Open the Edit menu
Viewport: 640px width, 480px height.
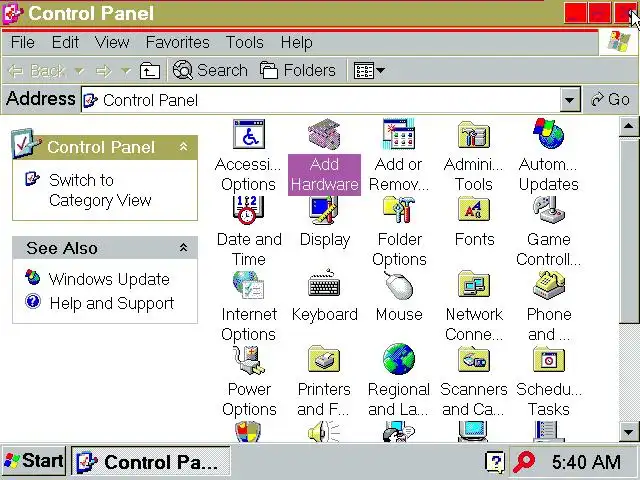(x=65, y=42)
